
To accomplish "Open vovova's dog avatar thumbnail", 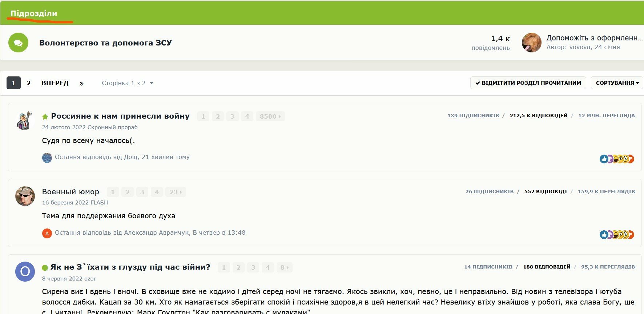I will click(531, 43).
